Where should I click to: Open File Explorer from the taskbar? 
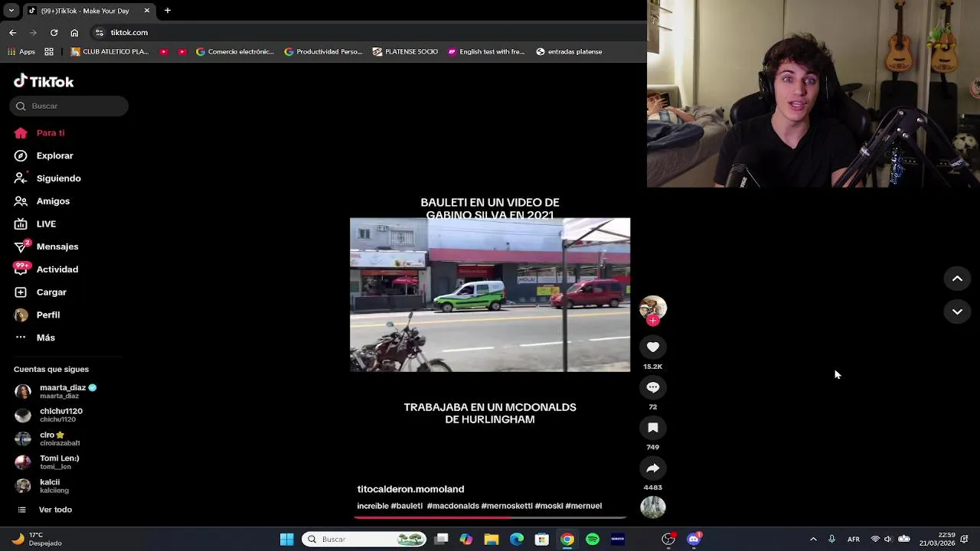point(492,540)
